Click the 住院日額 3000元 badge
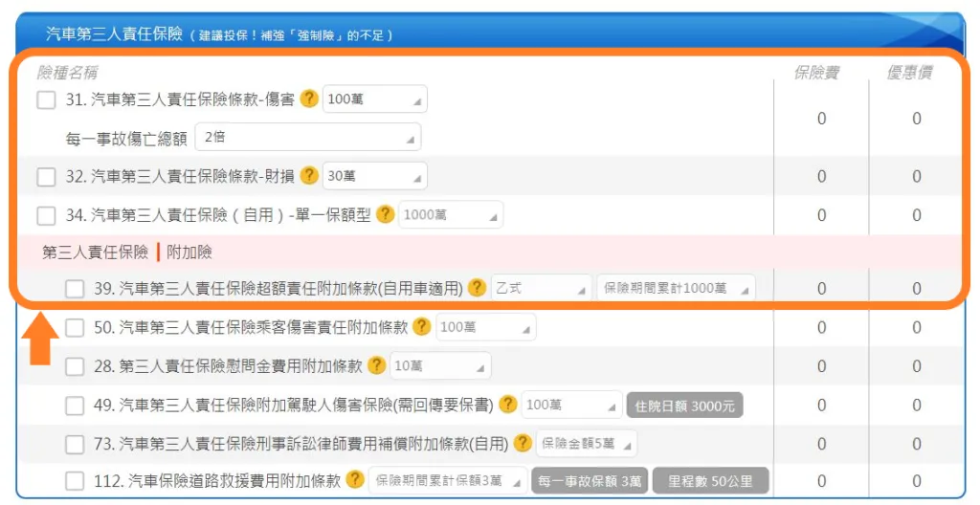Image resolution: width=980 pixels, height=505 pixels. click(x=685, y=405)
